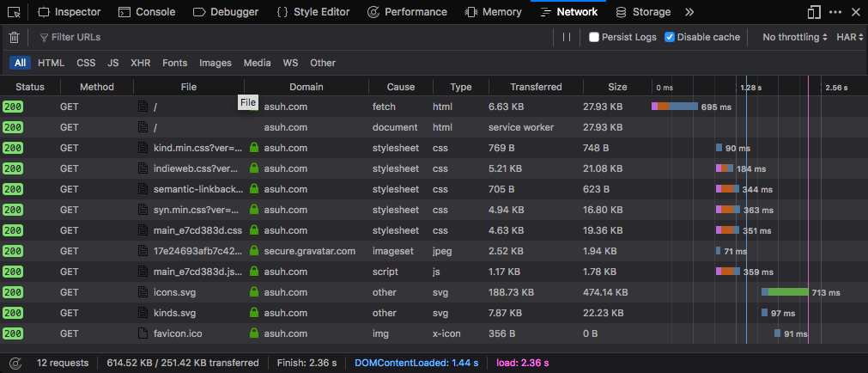Select the main_e7cd383d.css request
The image size is (868, 373).
(434, 230)
